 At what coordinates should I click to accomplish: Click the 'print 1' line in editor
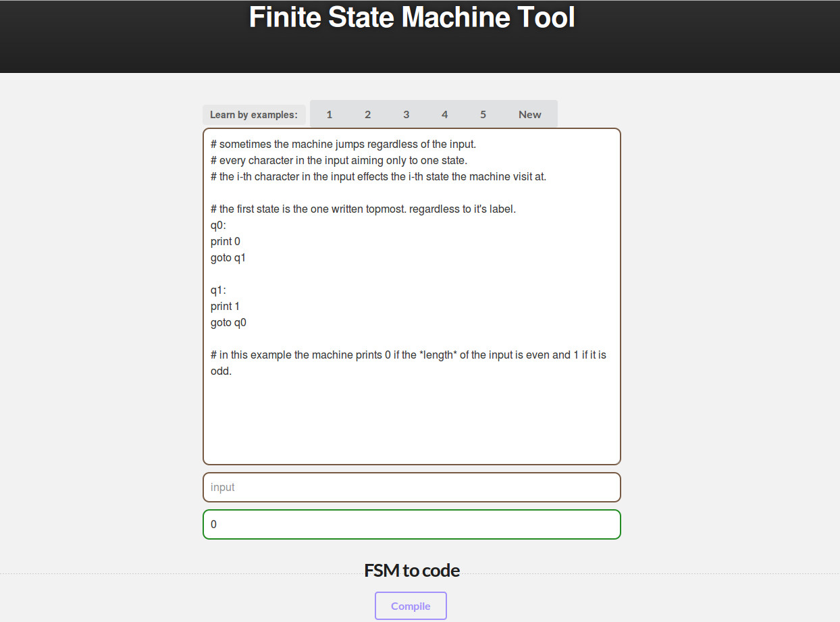tap(226, 306)
